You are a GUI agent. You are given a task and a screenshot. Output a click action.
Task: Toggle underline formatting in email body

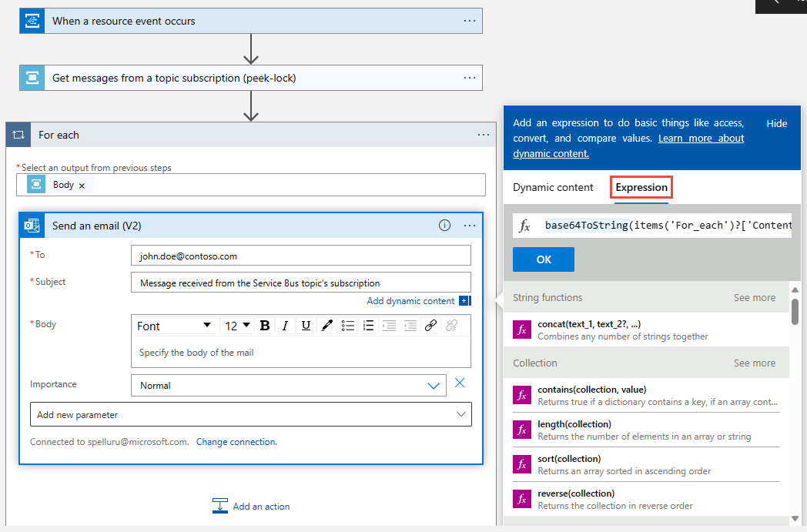point(306,326)
